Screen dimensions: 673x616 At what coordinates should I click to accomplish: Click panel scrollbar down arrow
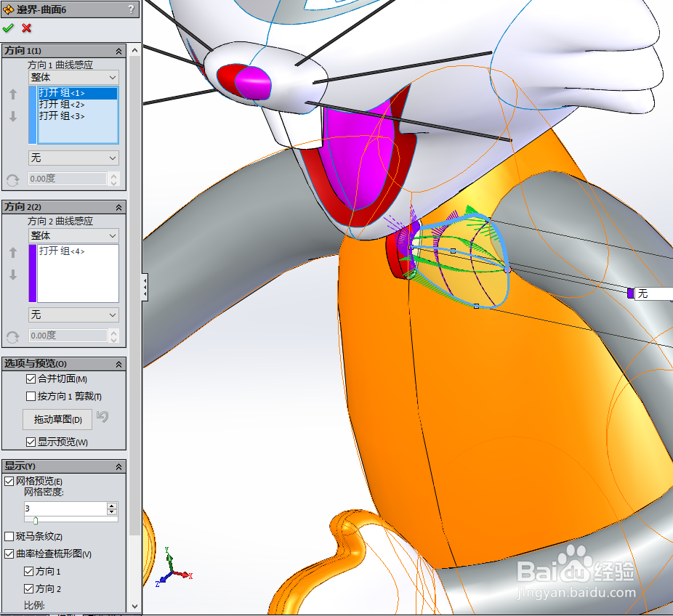tap(134, 607)
